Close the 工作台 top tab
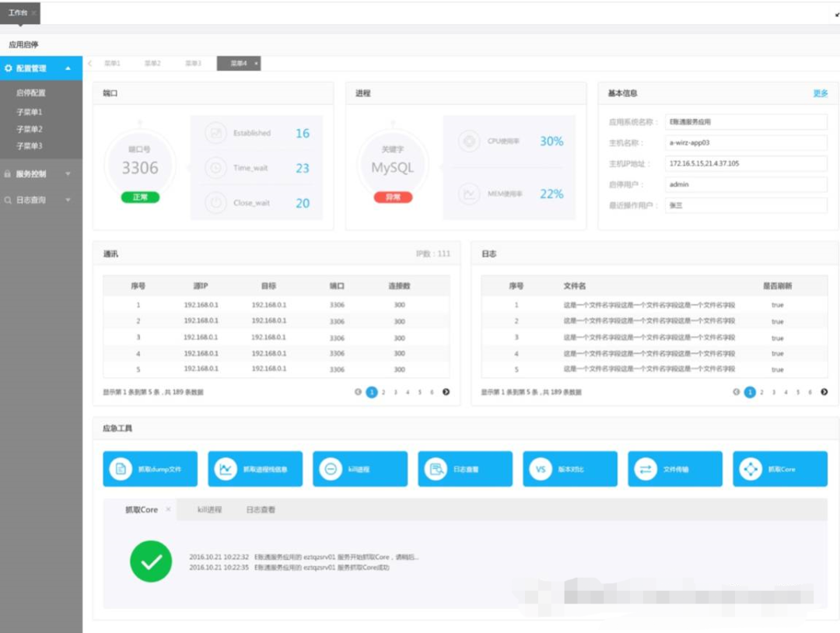The width and height of the screenshot is (840, 633). click(x=33, y=13)
